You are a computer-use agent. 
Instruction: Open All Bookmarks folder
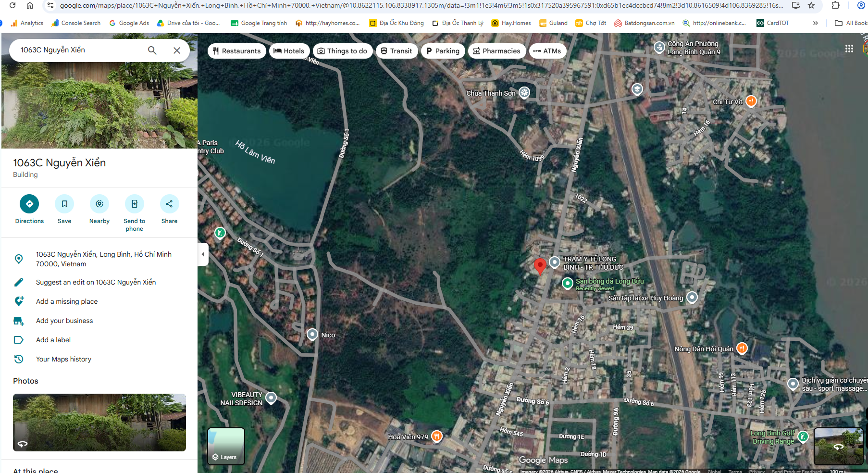point(851,23)
